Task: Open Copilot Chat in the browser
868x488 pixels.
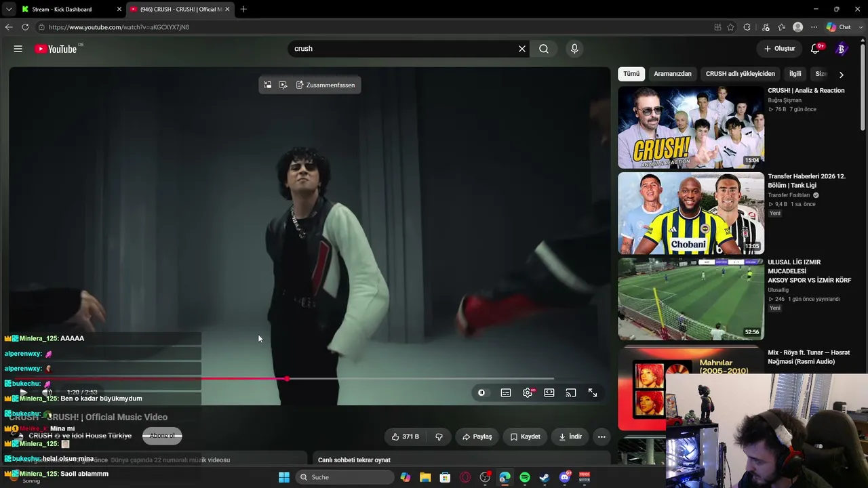Action: [x=838, y=27]
